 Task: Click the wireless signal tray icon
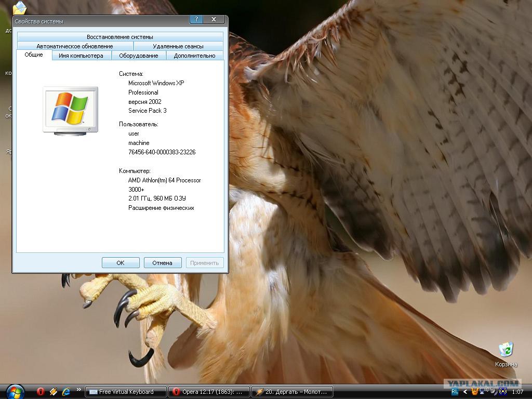[x=503, y=391]
